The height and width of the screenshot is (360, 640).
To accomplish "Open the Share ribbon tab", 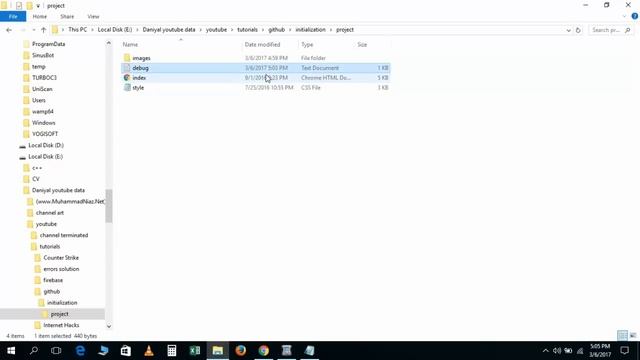I will tap(67, 17).
